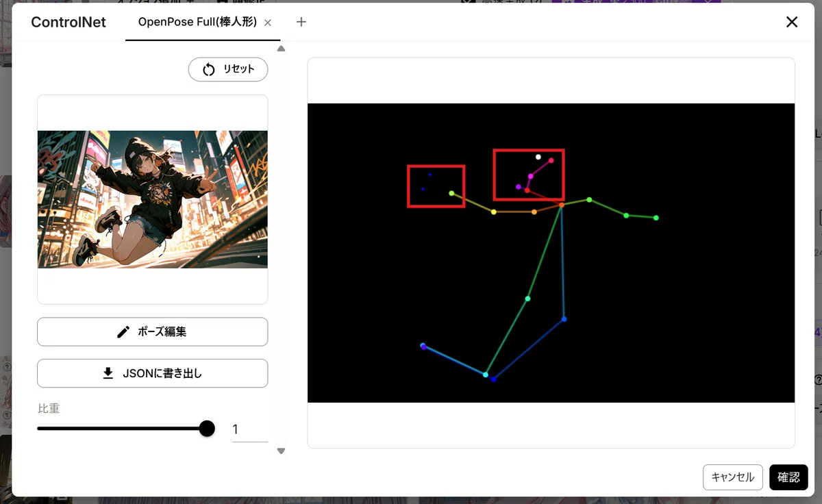Click the weight value input showing 1

click(250, 429)
